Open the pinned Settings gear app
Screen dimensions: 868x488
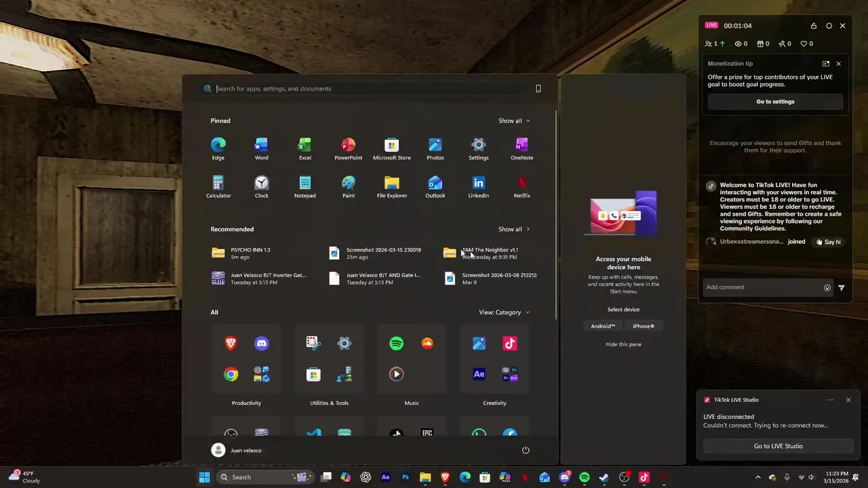pos(478,148)
